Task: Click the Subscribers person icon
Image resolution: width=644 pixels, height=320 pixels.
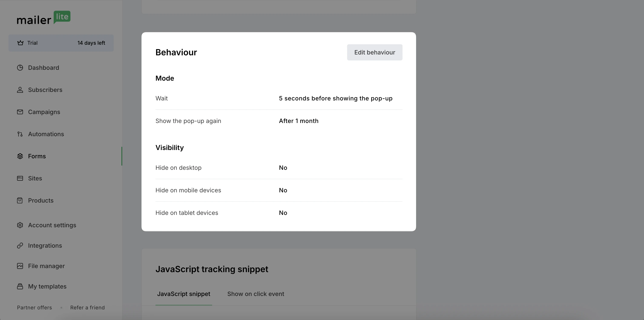Action: pos(20,90)
